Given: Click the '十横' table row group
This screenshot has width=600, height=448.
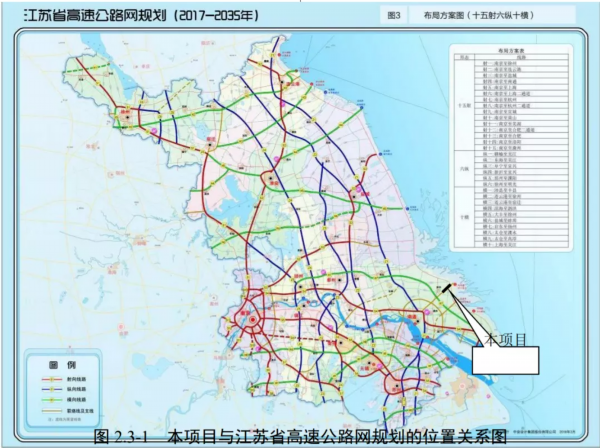Looking at the screenshot, I should point(463,217).
